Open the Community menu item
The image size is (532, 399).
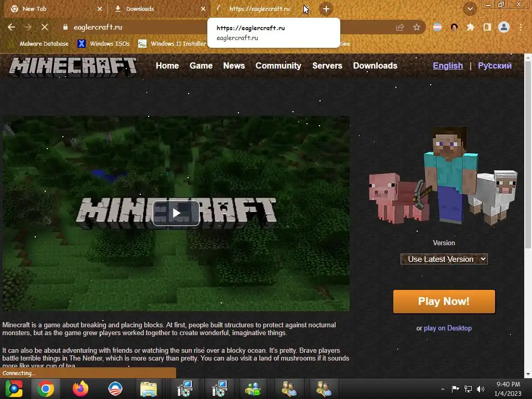(x=278, y=66)
